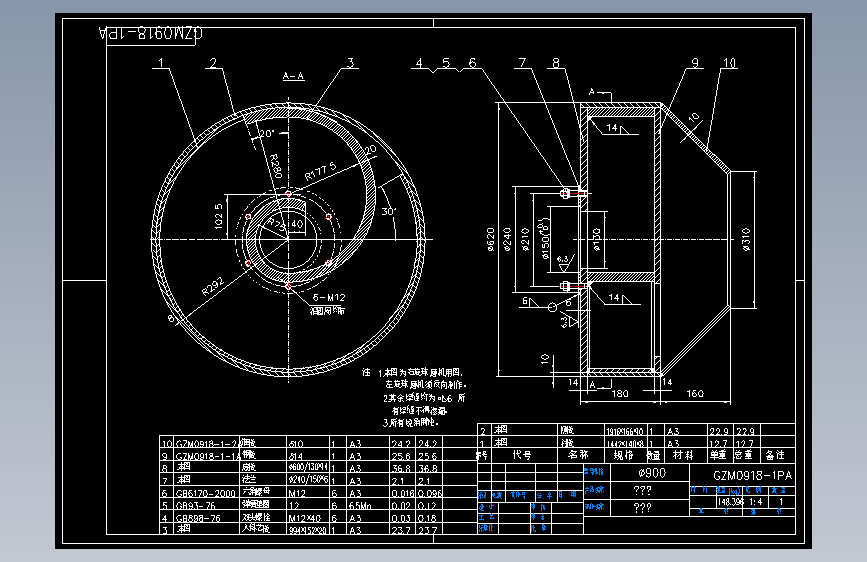The height and width of the screenshot is (562, 867).
Task: Click part balloon number 10
Action: 730,63
